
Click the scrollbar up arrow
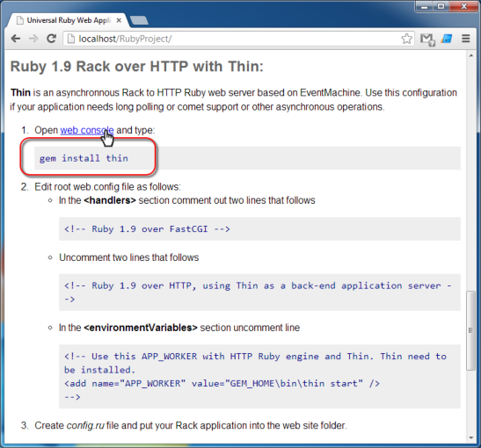pyautogui.click(x=470, y=55)
